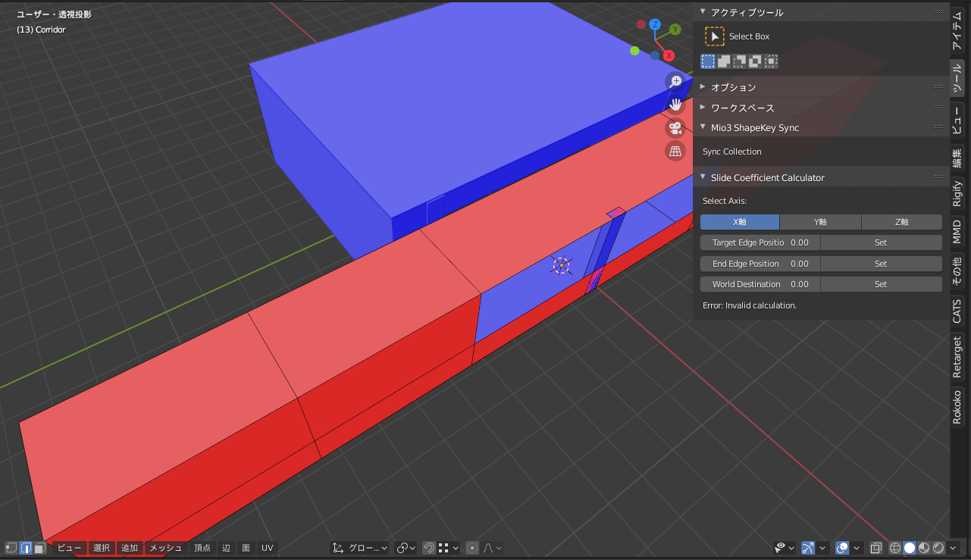Image resolution: width=971 pixels, height=560 pixels.
Task: Open the 頂点 menu
Action: pos(202,548)
